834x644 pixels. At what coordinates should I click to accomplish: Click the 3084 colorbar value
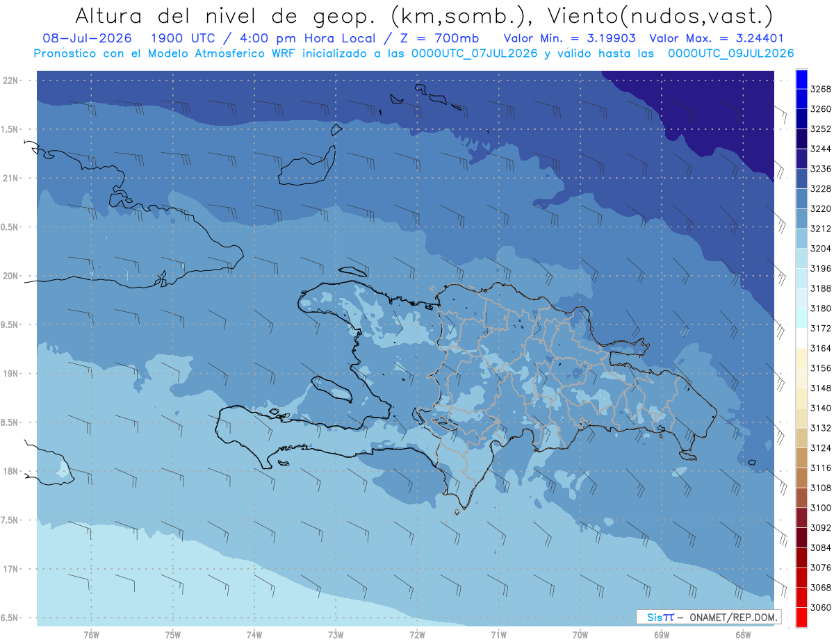point(821,547)
